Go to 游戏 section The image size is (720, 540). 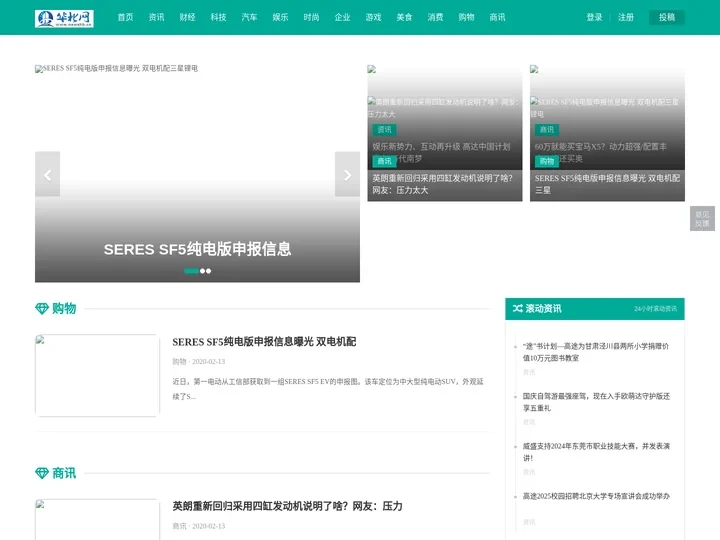point(373,17)
